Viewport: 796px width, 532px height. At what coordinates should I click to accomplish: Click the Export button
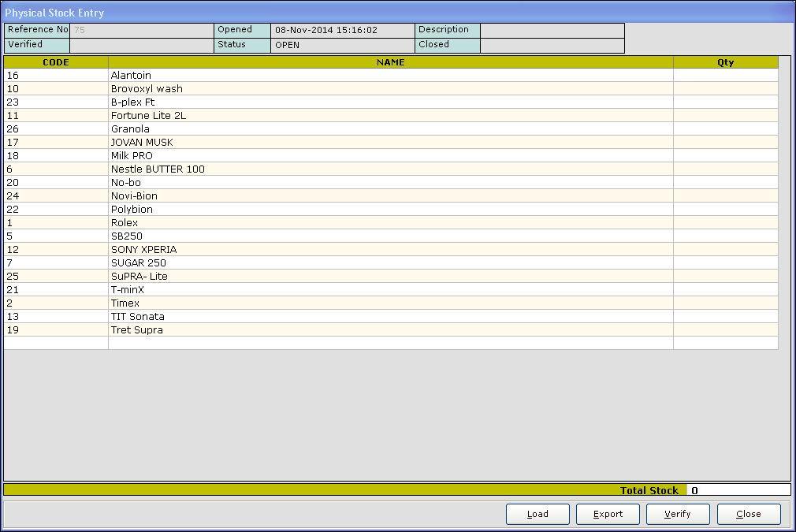608,514
